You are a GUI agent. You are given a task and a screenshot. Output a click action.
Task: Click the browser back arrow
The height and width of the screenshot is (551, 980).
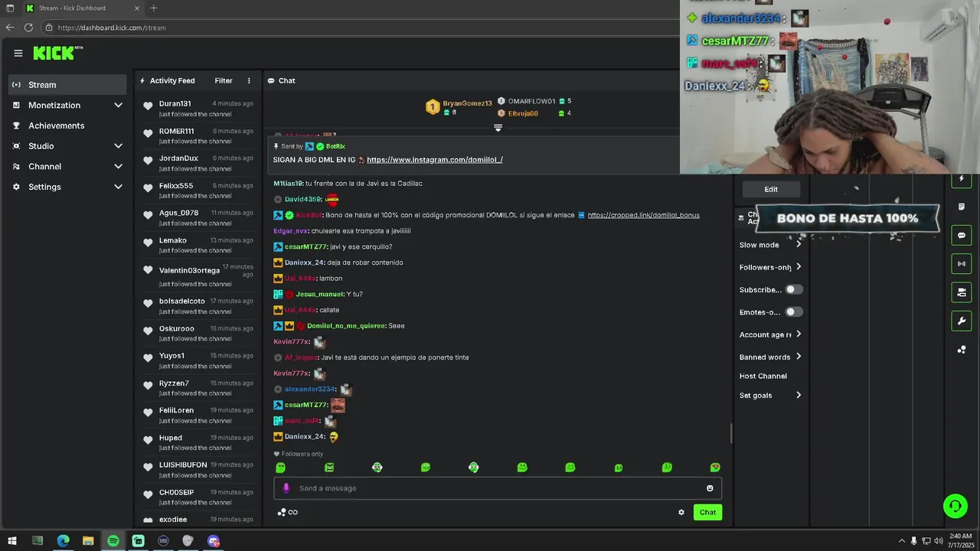tap(10, 28)
